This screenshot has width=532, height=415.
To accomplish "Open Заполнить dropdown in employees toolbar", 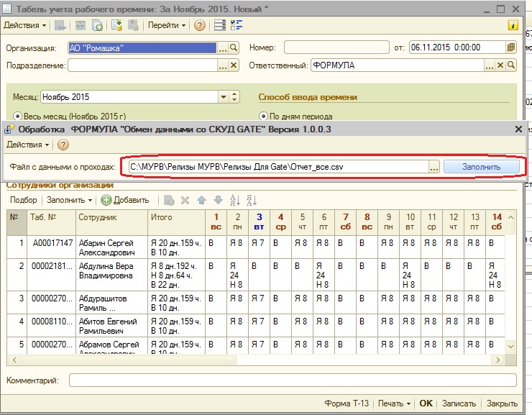I will click(69, 200).
